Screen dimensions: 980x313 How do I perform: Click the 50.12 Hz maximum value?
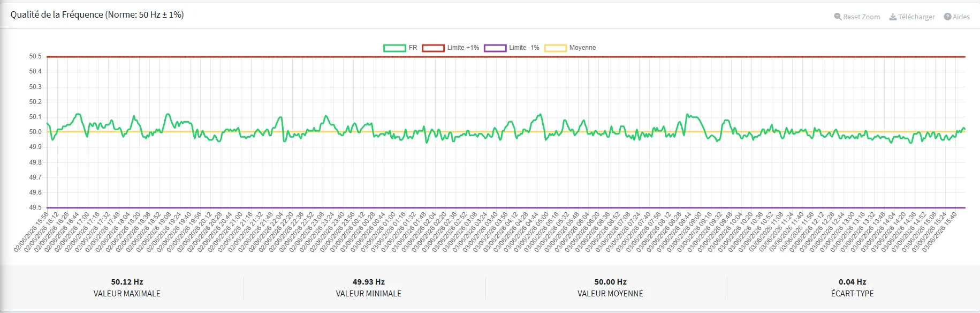127,282
